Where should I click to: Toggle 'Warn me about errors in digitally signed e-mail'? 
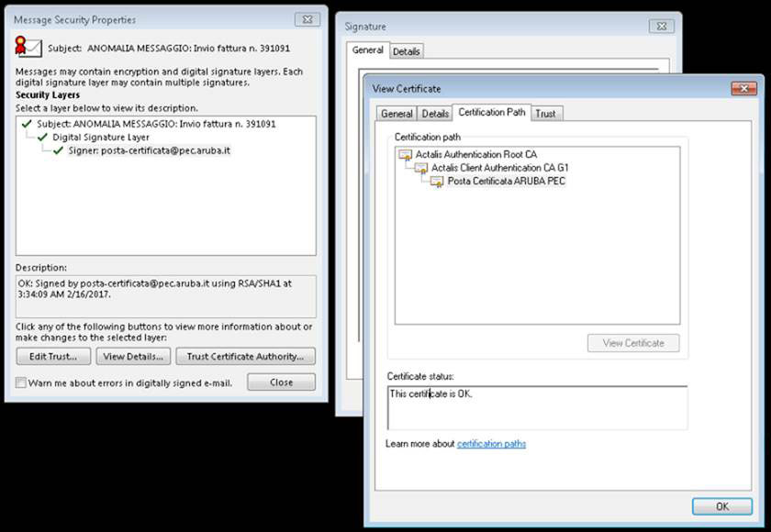[x=20, y=382]
